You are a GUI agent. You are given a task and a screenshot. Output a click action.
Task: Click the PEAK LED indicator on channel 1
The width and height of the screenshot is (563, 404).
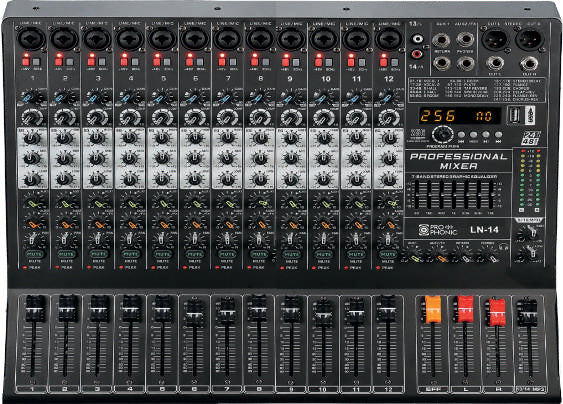[x=25, y=268]
